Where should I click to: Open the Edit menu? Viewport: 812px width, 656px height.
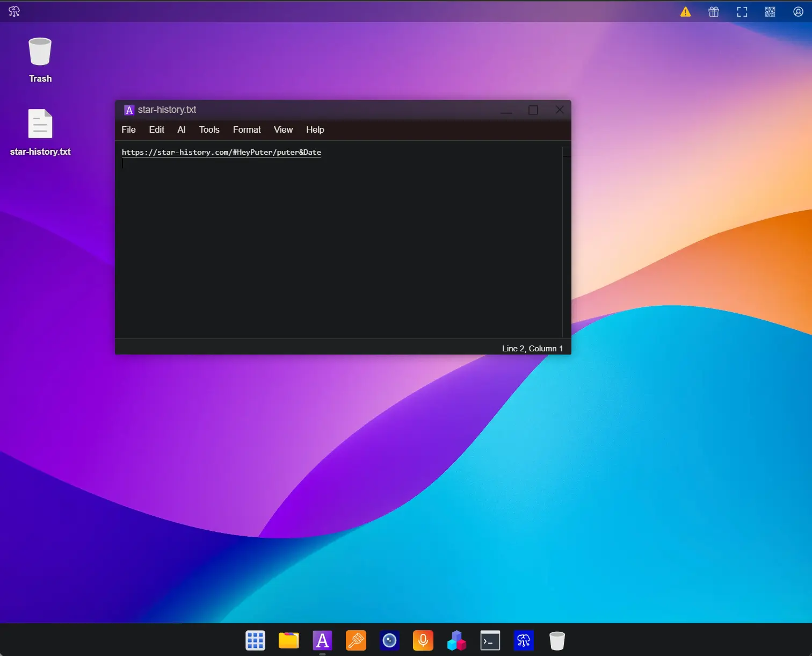click(x=156, y=129)
